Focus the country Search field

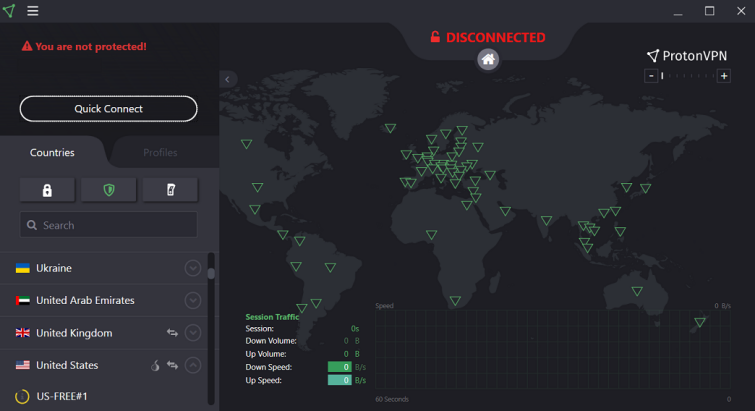[x=108, y=225]
